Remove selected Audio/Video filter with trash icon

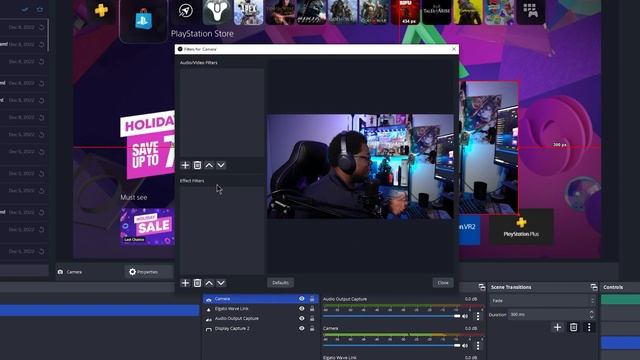[197, 165]
